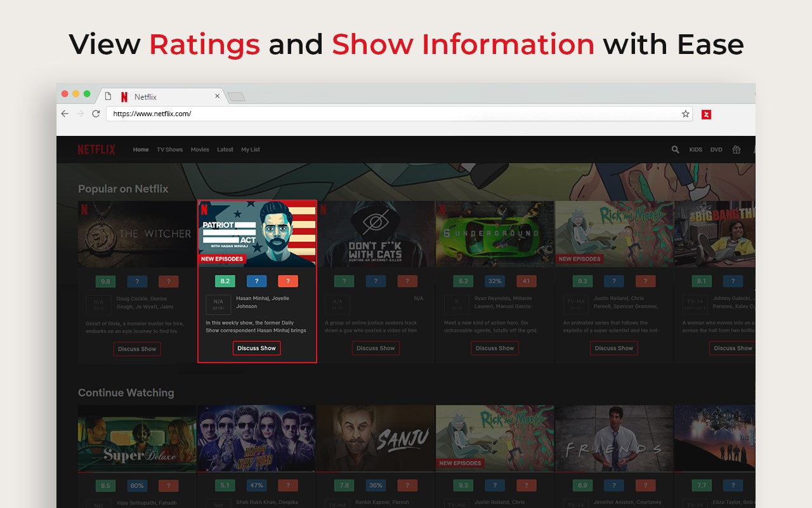Open the TV Shows menu item
Viewport: 812px width, 508px height.
169,150
